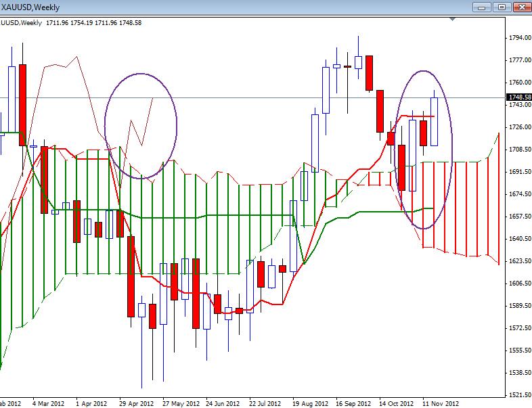Screen dimensions: 532x408
Task: Click the 27 May 2012 date label
Action: point(181,403)
